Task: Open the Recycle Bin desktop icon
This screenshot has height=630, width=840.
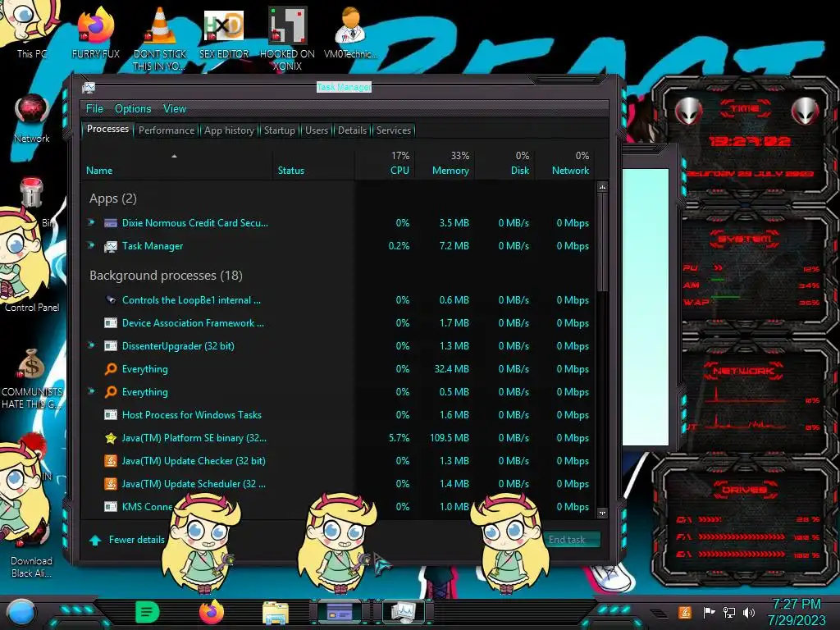Action: click(x=32, y=193)
